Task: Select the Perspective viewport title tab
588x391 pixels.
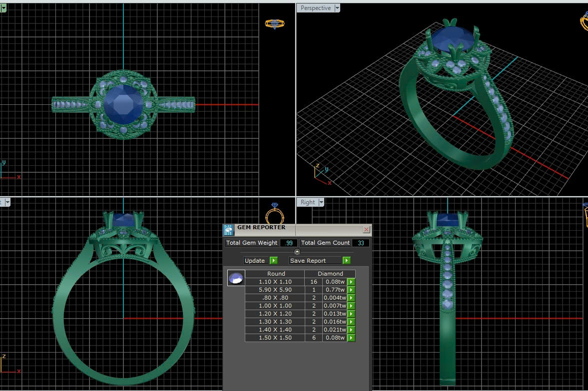Action: click(x=315, y=8)
